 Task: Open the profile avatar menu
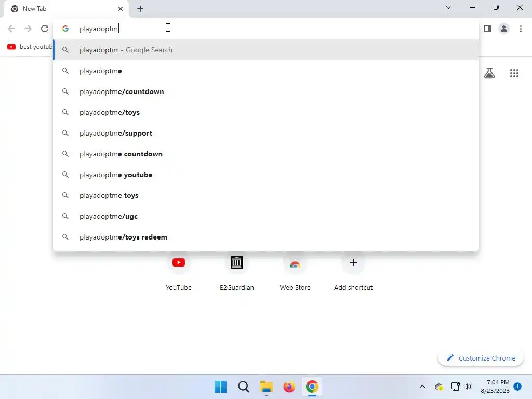(504, 29)
